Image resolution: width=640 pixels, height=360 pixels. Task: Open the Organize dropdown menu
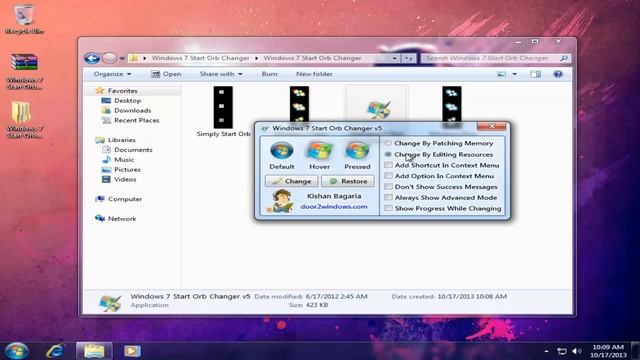pos(112,74)
